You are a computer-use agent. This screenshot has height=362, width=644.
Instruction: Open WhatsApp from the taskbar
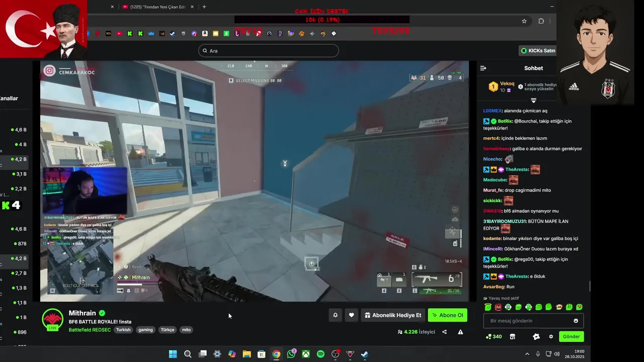(x=291, y=354)
